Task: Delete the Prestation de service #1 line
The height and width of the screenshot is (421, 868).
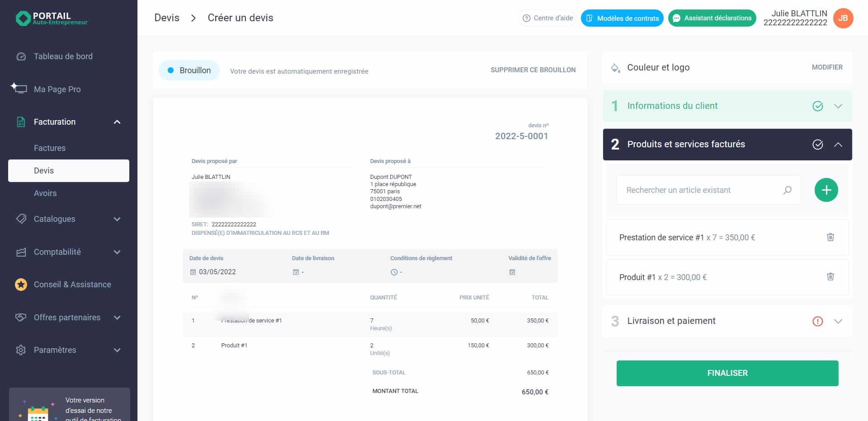Action: tap(830, 237)
